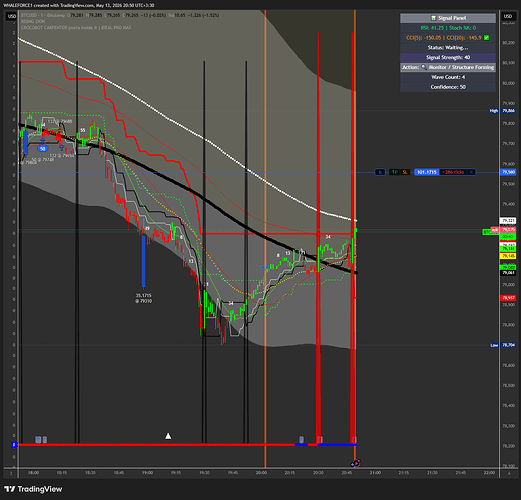Toggle the green checkbox beside CCI(20)
This screenshot has width=521, height=500.
tap(486, 38)
